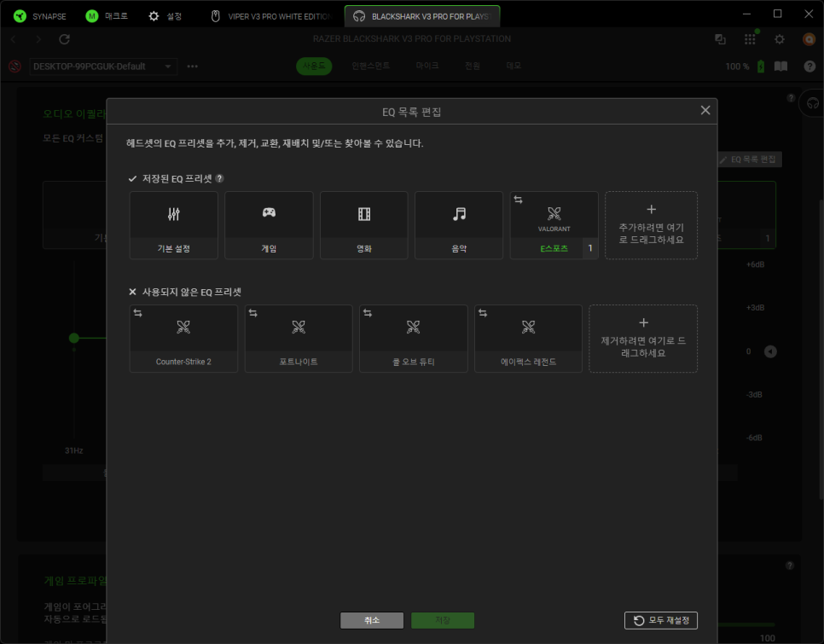Open the DESKTOP-99PCGUK-Default profile dropdown
This screenshot has height=644, width=824.
[x=103, y=67]
